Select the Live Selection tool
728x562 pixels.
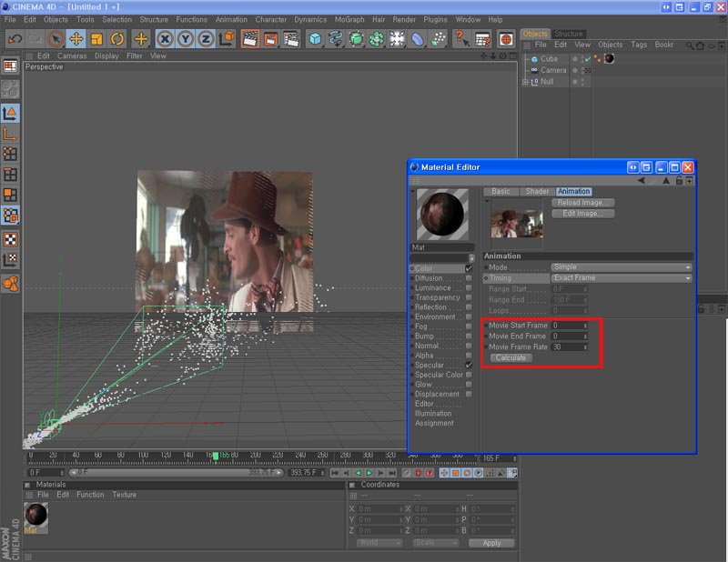coord(56,39)
